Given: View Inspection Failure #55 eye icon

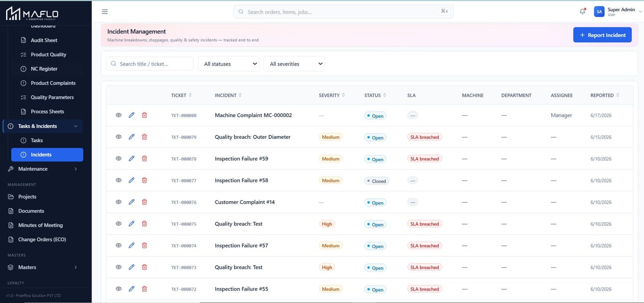Looking at the screenshot, I should click(x=119, y=289).
